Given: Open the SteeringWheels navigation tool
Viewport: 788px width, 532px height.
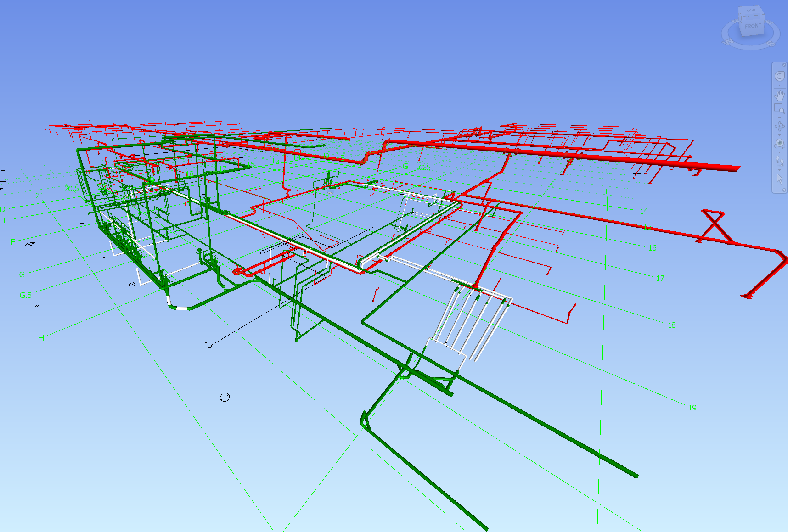Looking at the screenshot, I should (x=780, y=76).
